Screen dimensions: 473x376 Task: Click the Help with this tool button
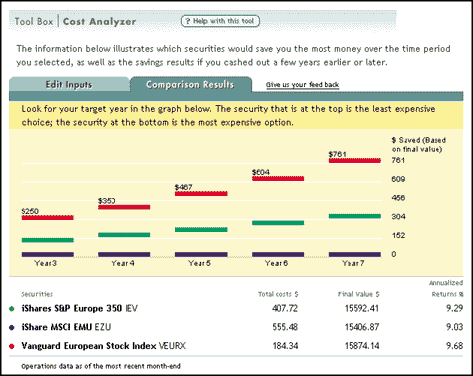[x=220, y=21]
